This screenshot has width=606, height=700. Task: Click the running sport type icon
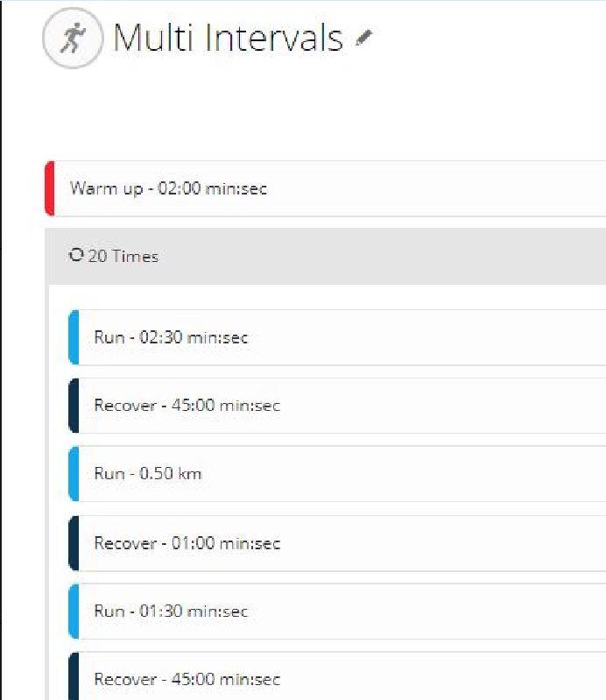coord(73,39)
